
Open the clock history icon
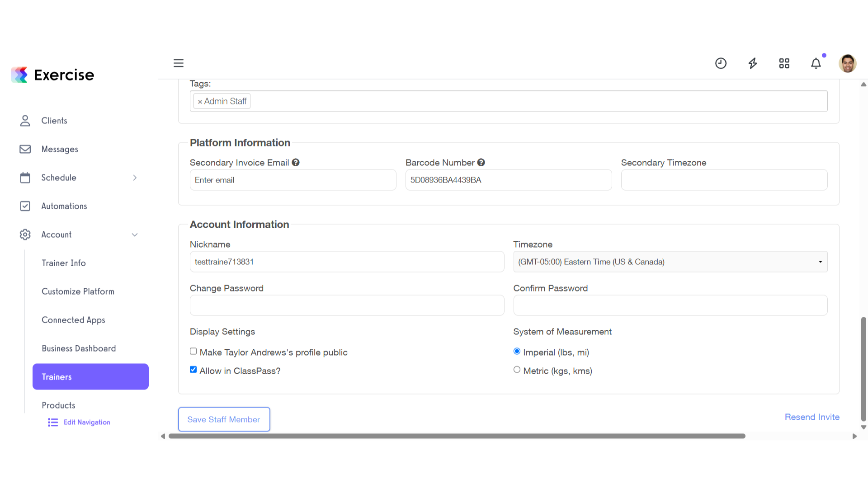[x=721, y=63]
